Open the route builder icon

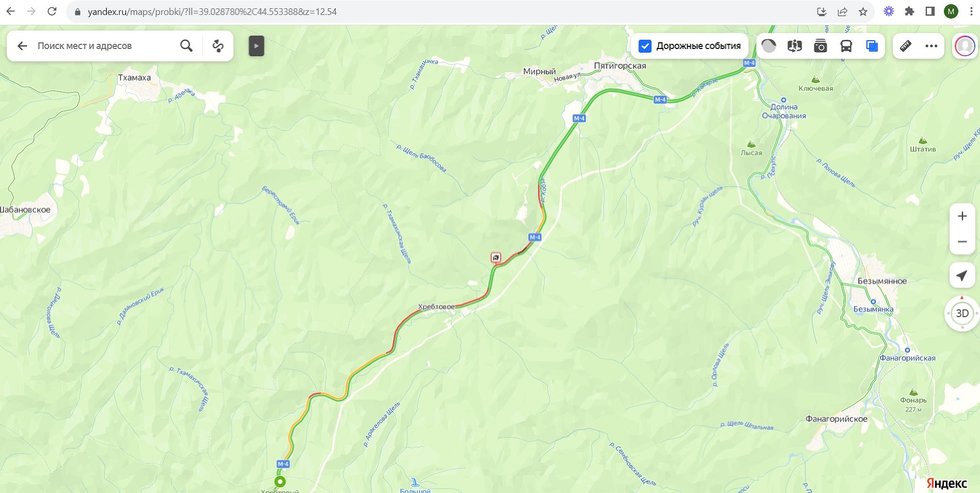coord(218,46)
